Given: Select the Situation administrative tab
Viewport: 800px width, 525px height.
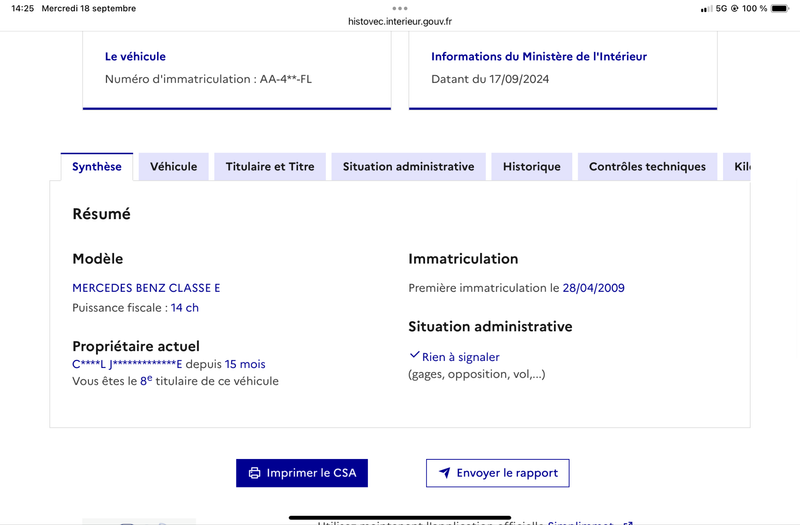Looking at the screenshot, I should click(x=408, y=167).
